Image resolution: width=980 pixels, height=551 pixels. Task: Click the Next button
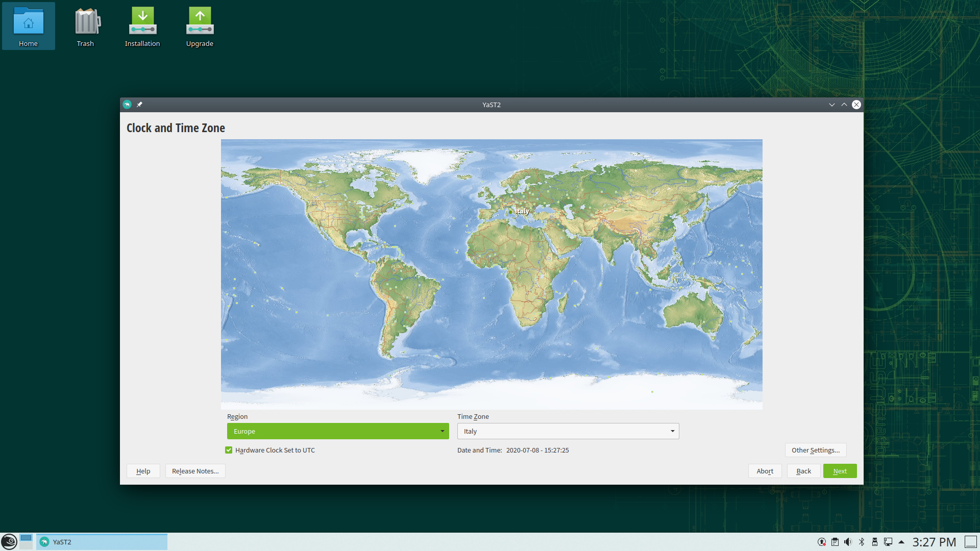click(840, 471)
